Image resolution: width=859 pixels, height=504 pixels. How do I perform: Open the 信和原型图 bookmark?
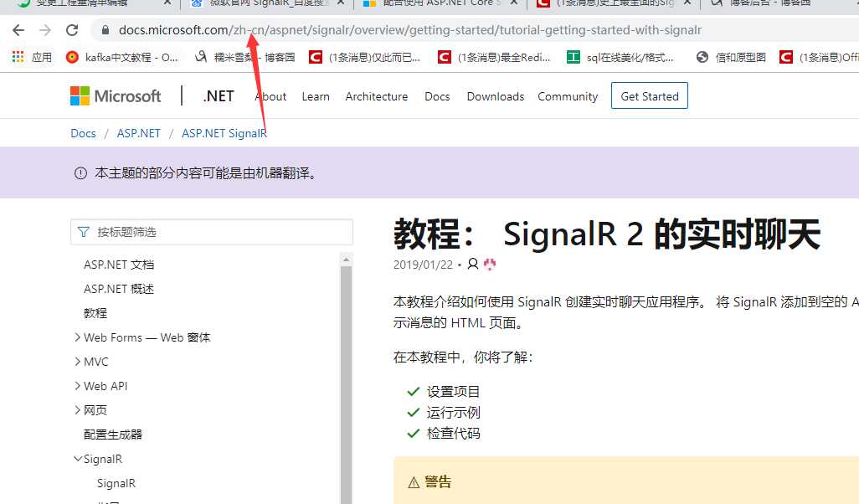(731, 57)
